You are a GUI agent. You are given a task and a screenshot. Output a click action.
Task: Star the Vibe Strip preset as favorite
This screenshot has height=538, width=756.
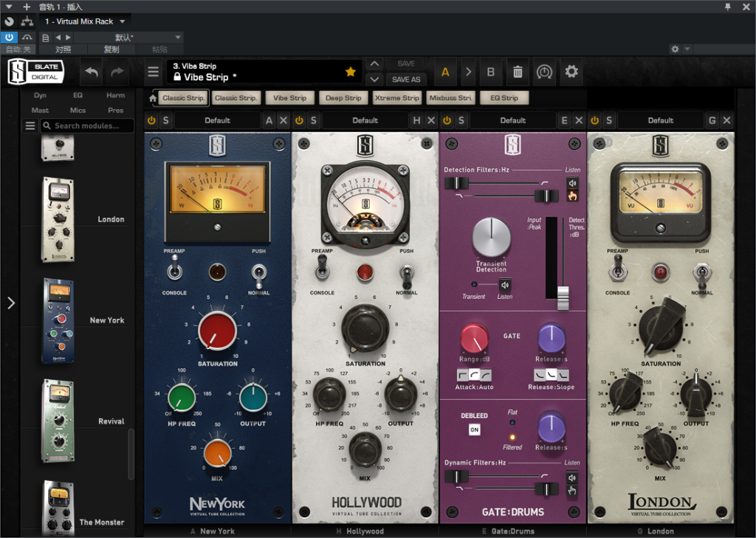pos(350,71)
